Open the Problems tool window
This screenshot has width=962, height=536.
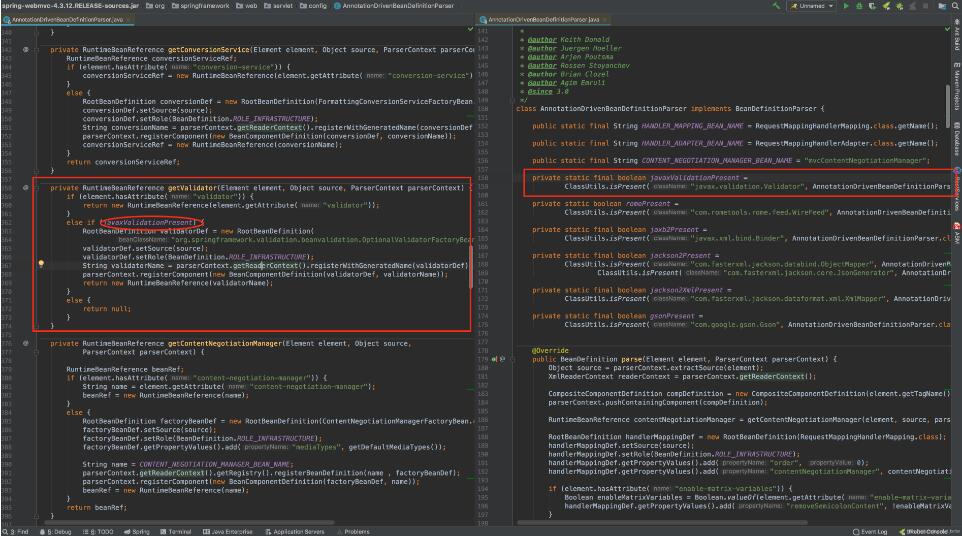pos(353,532)
